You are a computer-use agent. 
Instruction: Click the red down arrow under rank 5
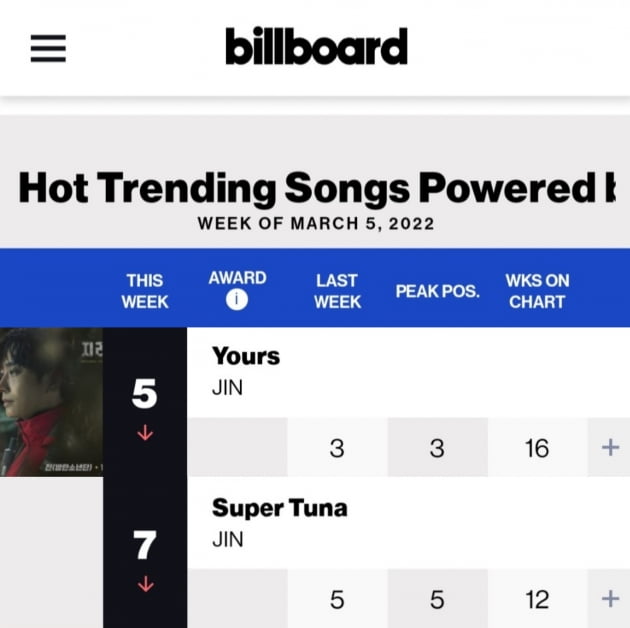pyautogui.click(x=145, y=433)
